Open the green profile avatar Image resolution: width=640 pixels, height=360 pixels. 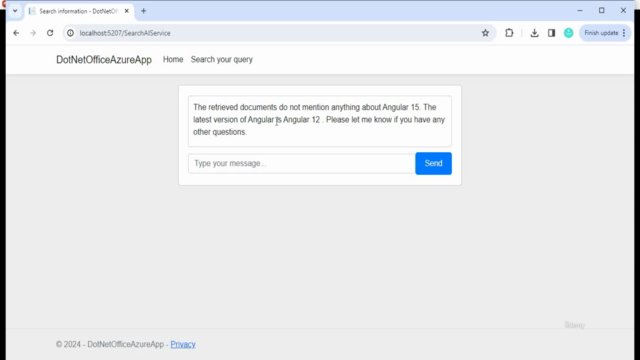pyautogui.click(x=568, y=33)
